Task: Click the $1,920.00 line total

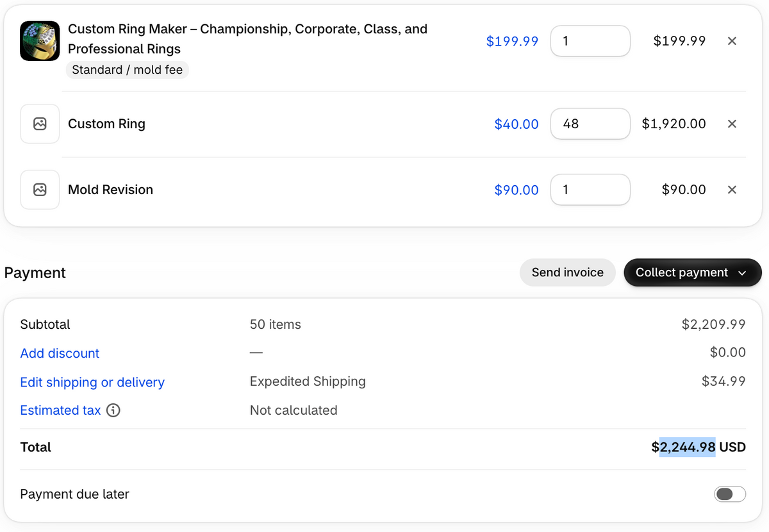Action: click(x=674, y=124)
